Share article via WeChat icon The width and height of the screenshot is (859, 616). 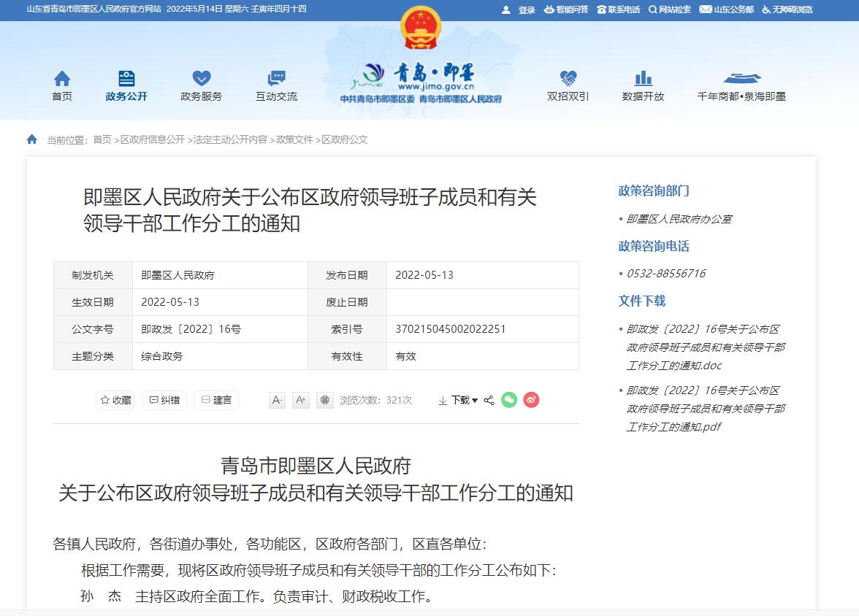pos(509,400)
